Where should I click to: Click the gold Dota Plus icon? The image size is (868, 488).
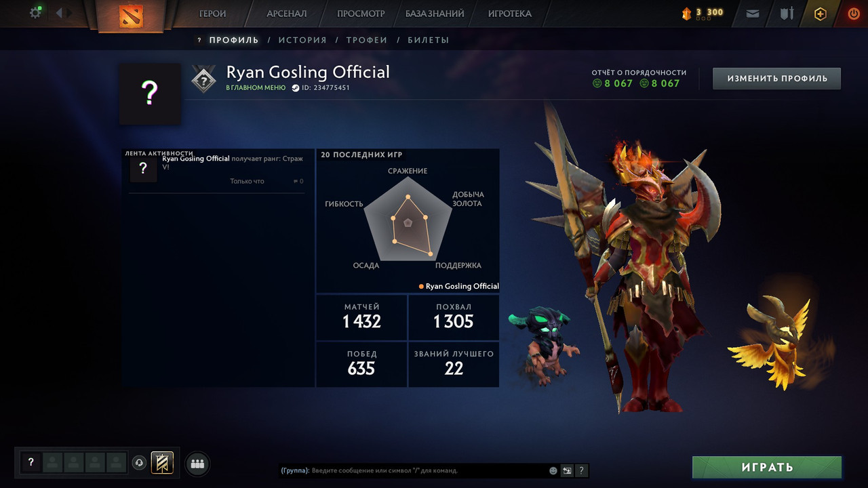pyautogui.click(x=821, y=14)
